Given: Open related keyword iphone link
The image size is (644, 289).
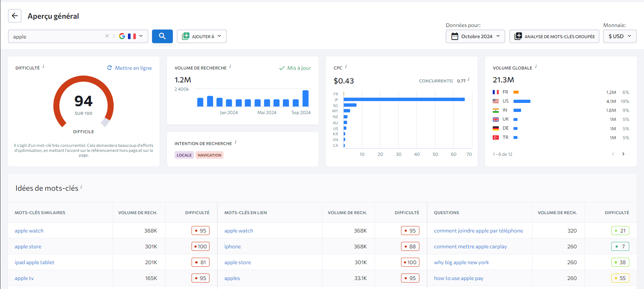Looking at the screenshot, I should [233, 247].
